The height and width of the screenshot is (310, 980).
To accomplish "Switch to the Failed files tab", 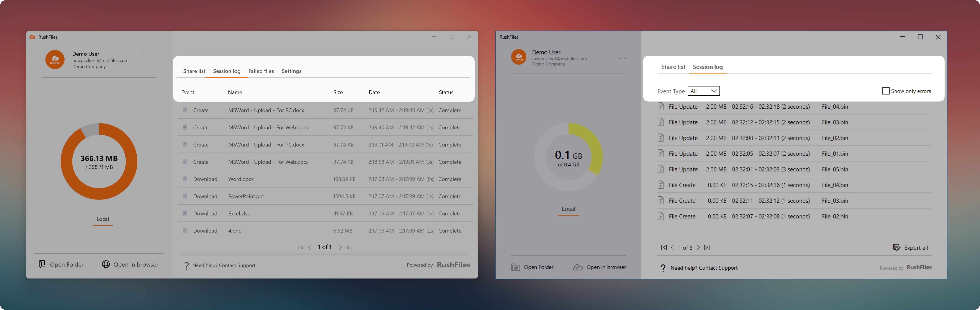I will pos(261,71).
